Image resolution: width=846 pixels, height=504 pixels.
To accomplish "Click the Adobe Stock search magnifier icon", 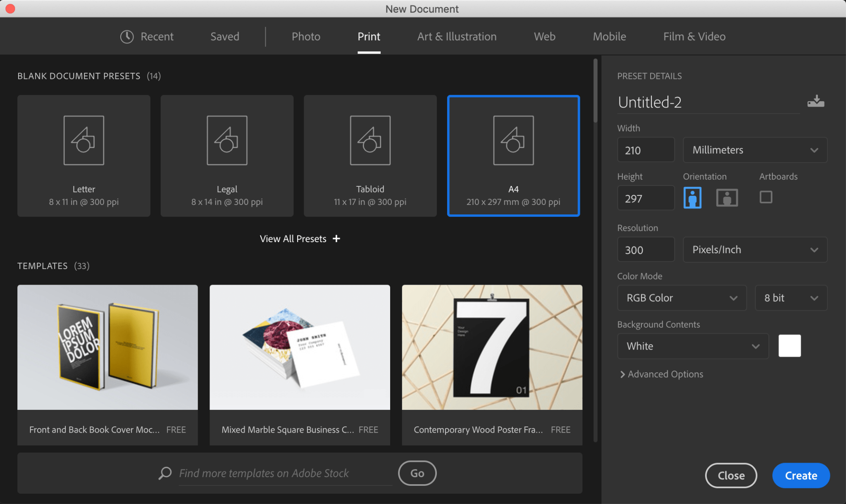I will (x=165, y=473).
